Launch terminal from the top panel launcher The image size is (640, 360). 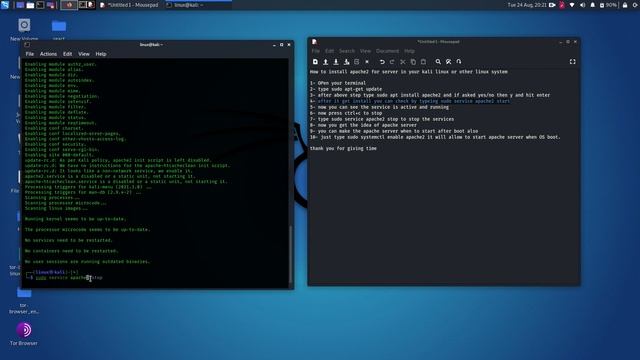click(40, 5)
